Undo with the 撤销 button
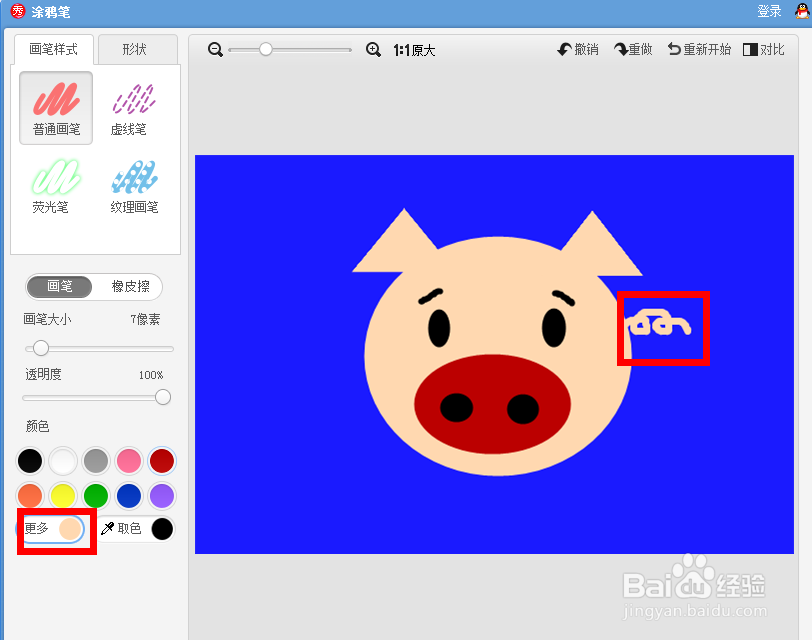Viewport: 812px width, 640px height. tap(578, 50)
